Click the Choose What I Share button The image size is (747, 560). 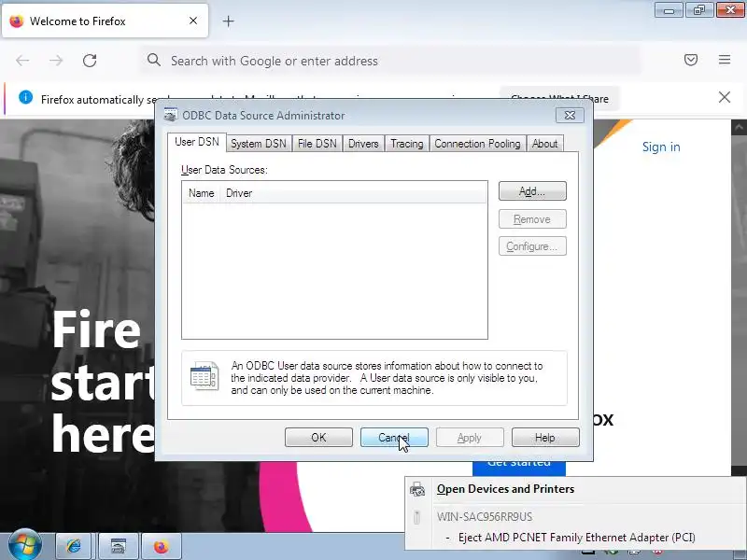(559, 99)
